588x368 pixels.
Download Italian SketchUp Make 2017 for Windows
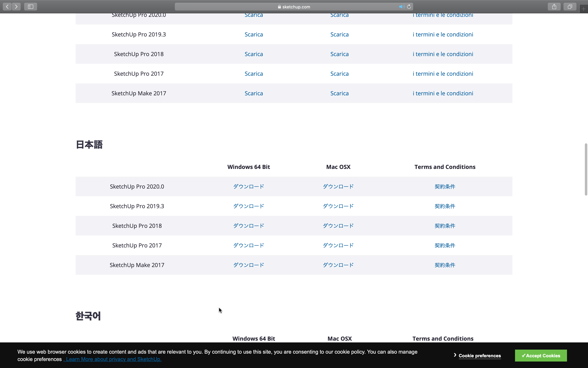pyautogui.click(x=254, y=93)
